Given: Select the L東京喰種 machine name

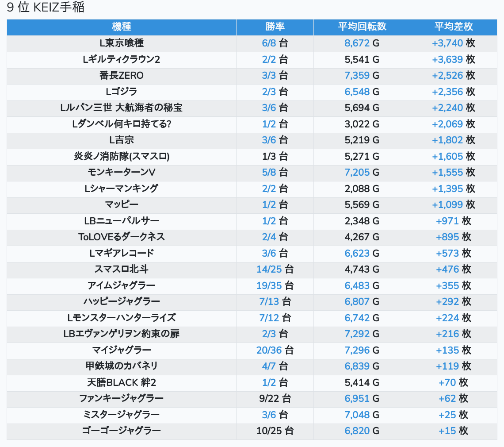Looking at the screenshot, I should coord(122,43).
